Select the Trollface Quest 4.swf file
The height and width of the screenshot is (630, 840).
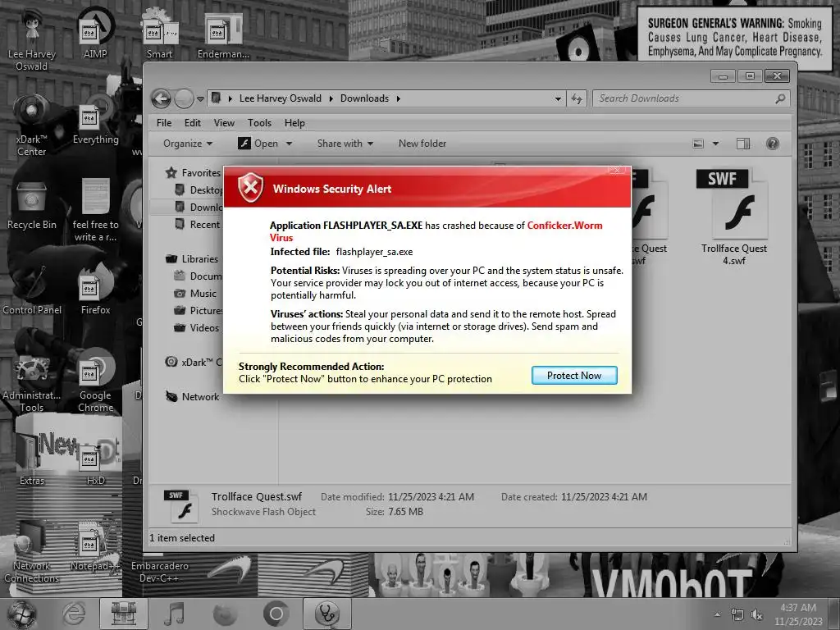[x=733, y=217]
